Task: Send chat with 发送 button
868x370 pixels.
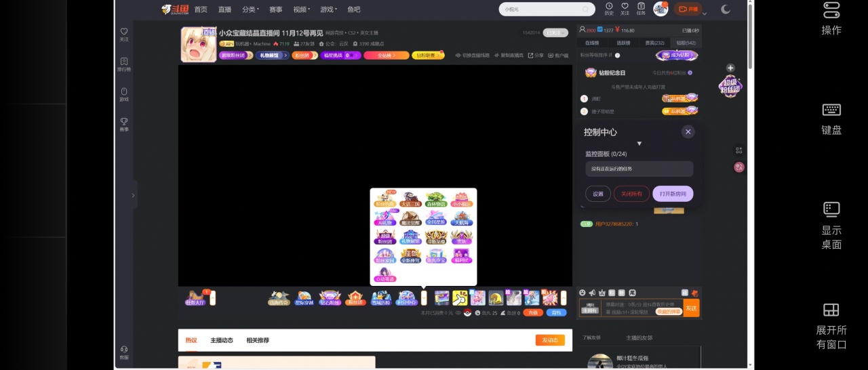Action: pos(691,308)
